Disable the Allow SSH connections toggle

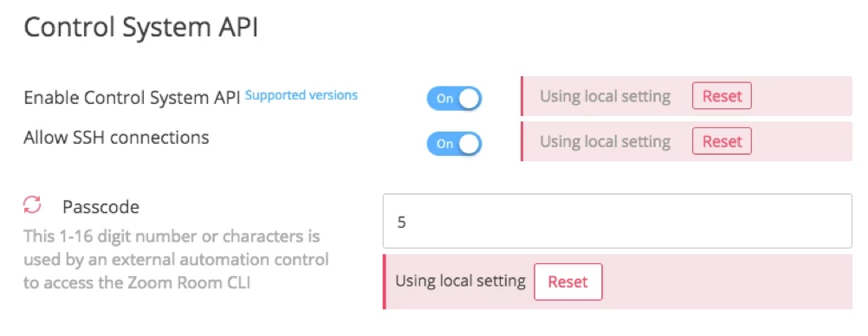coord(454,144)
